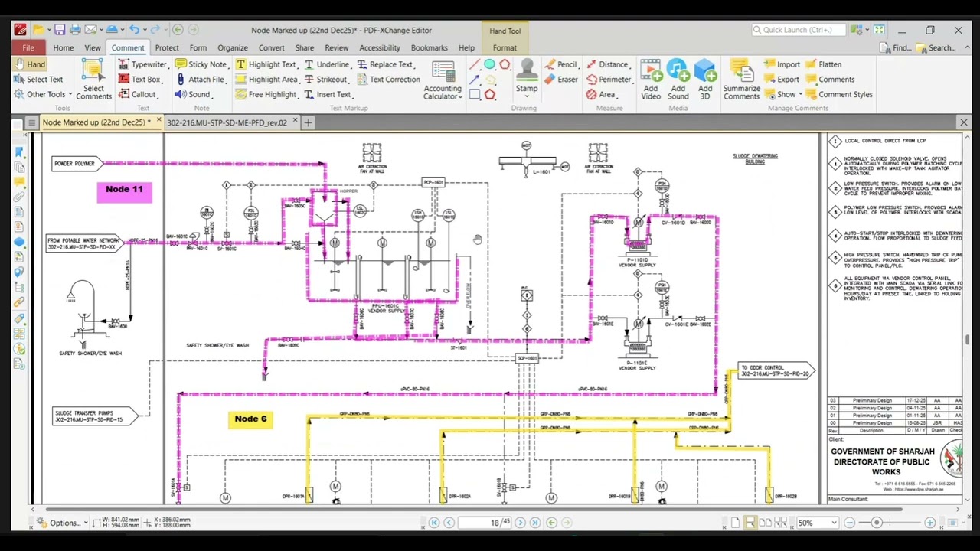Activate the Select Text tool
980x551 pixels.
[x=38, y=80]
